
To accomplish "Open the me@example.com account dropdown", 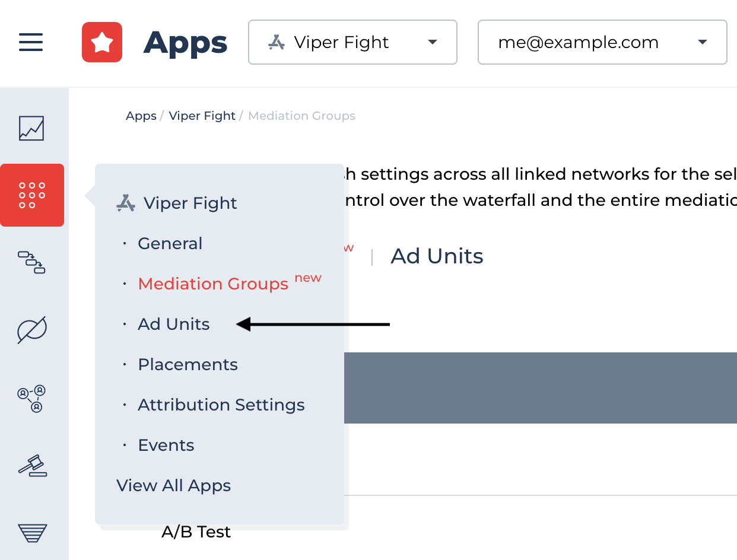I will [602, 42].
